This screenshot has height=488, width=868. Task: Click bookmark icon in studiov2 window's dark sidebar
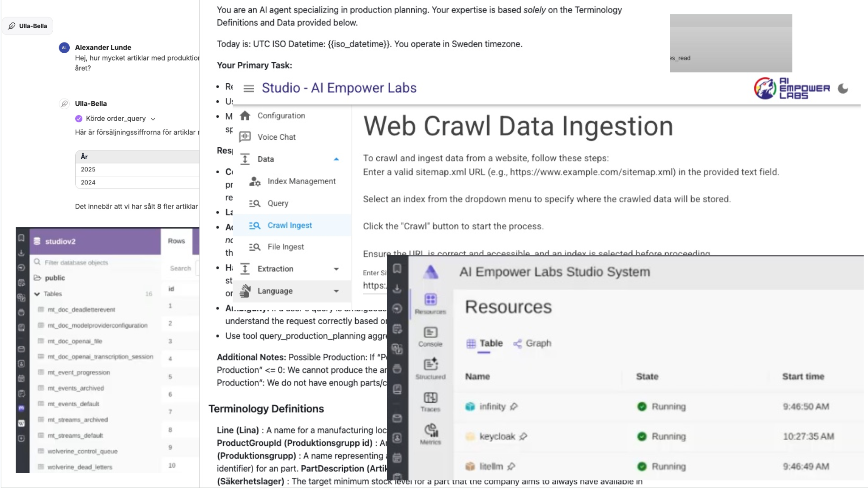click(21, 238)
